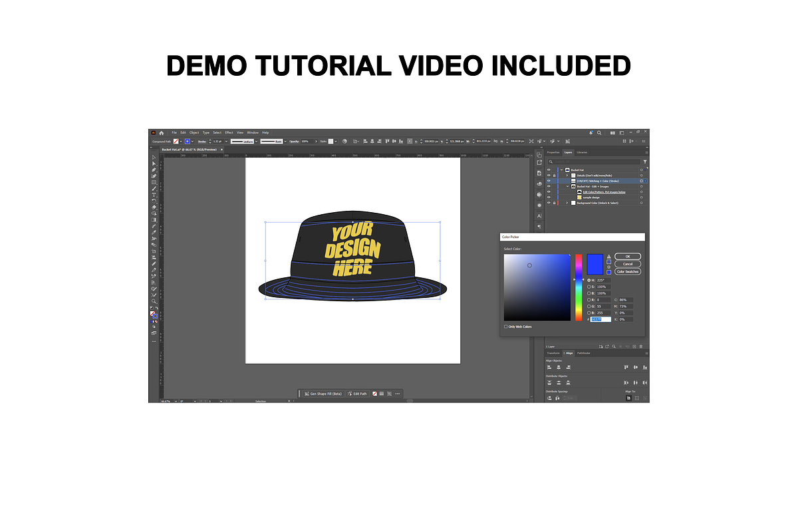798x532 pixels.
Task: Click the Layers filter funnel icon
Action: (645, 162)
